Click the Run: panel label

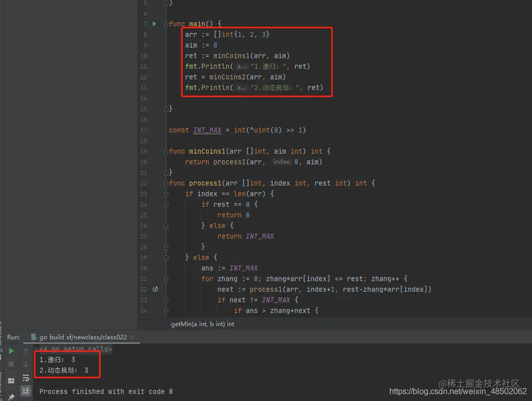point(14,337)
